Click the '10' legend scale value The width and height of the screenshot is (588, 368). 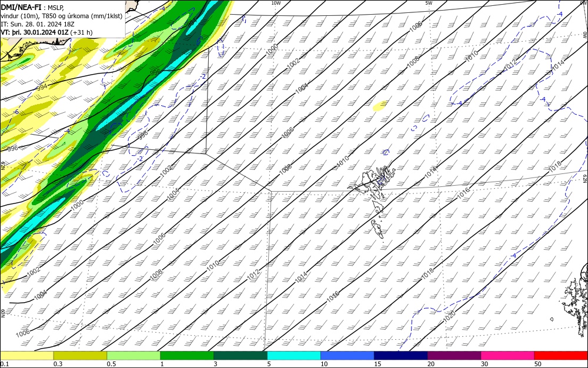click(x=324, y=364)
